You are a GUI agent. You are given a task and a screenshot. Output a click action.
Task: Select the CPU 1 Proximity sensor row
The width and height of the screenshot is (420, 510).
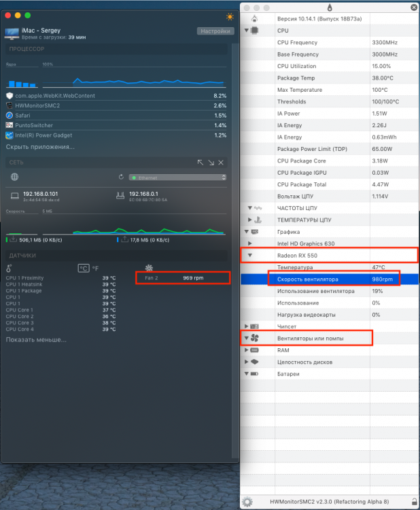(60, 277)
